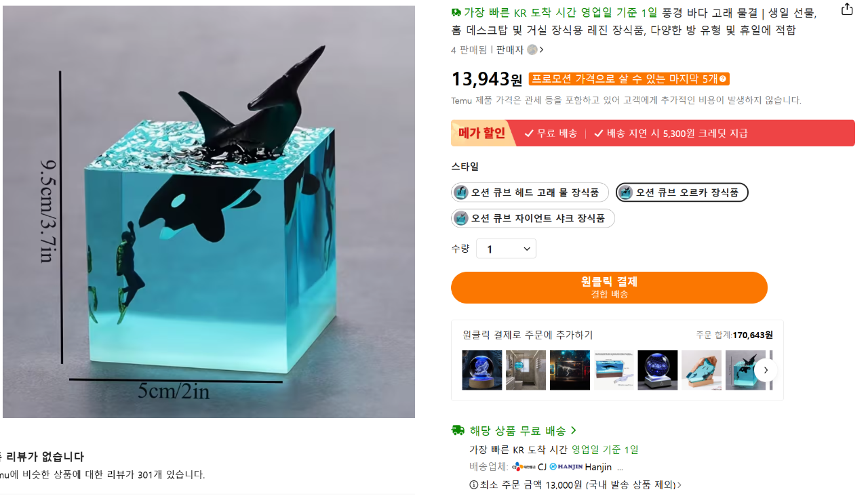Select style 오션 큐브 오르카 장식품
Image resolution: width=868 pixels, height=496 pixels.
point(682,192)
